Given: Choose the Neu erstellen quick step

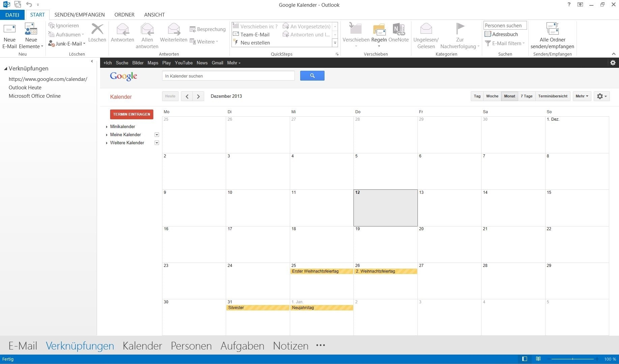Looking at the screenshot, I should 251,42.
